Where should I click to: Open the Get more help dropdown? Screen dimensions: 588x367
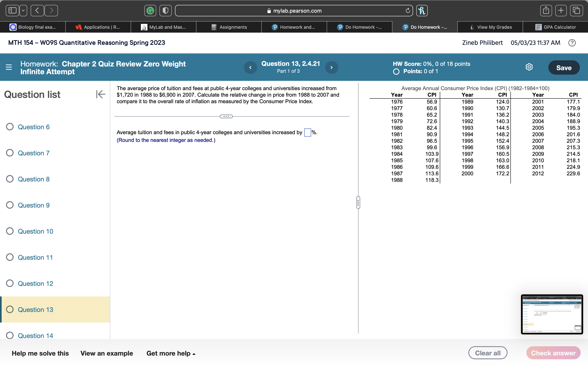[x=171, y=354]
